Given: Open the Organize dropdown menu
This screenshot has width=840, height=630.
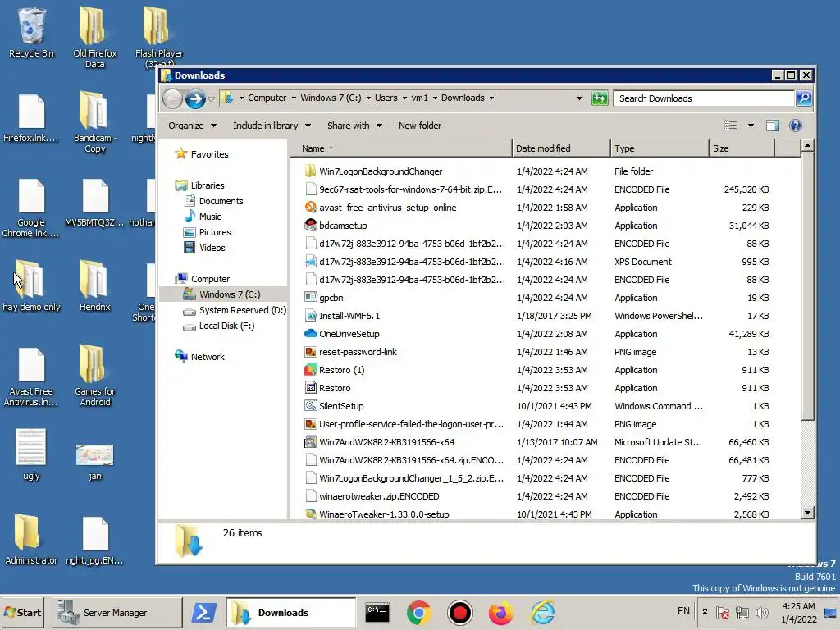Looking at the screenshot, I should (192, 126).
